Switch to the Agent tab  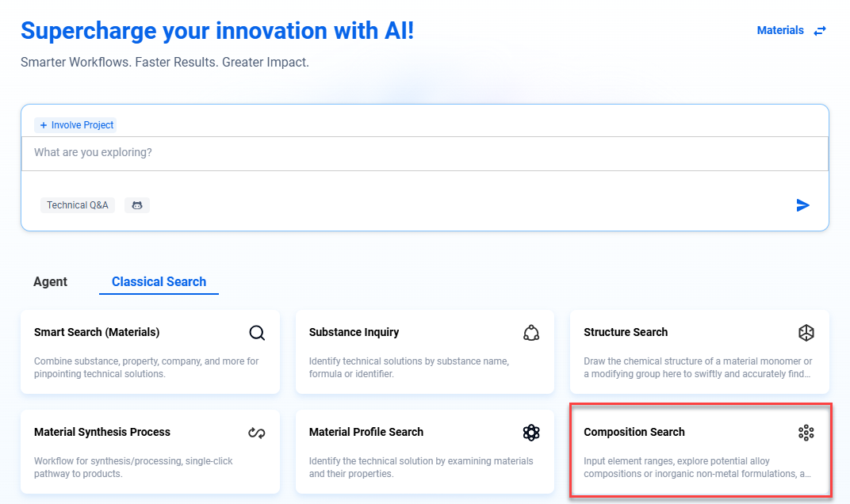coord(51,282)
